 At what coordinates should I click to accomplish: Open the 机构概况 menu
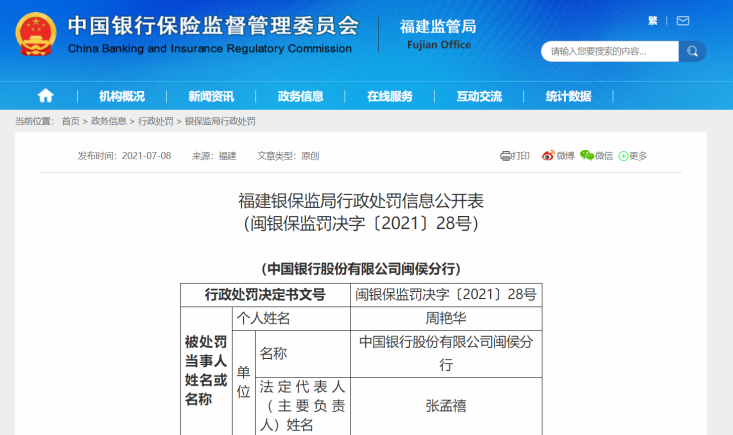point(122,96)
